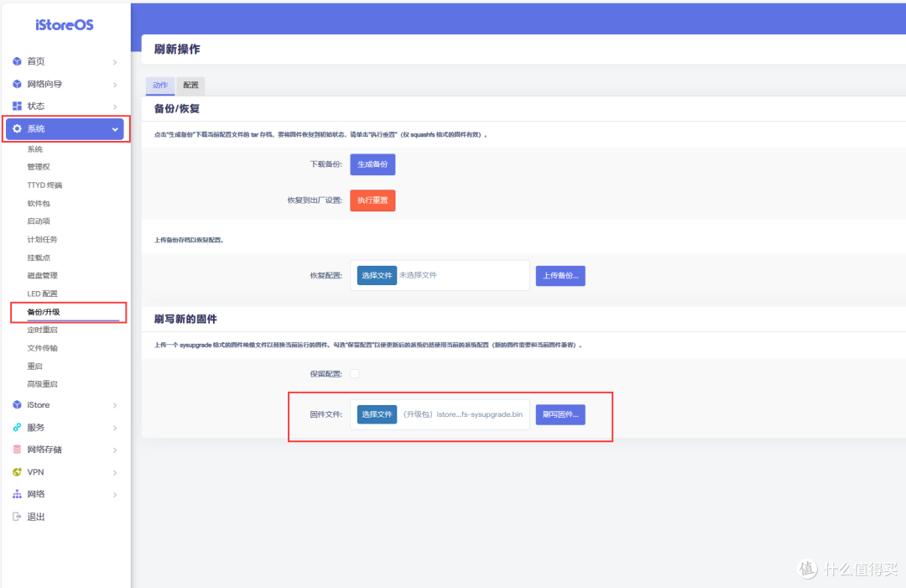Screen dimensions: 906x588
Task: Click the VPN sidebar icon
Action: [17, 472]
